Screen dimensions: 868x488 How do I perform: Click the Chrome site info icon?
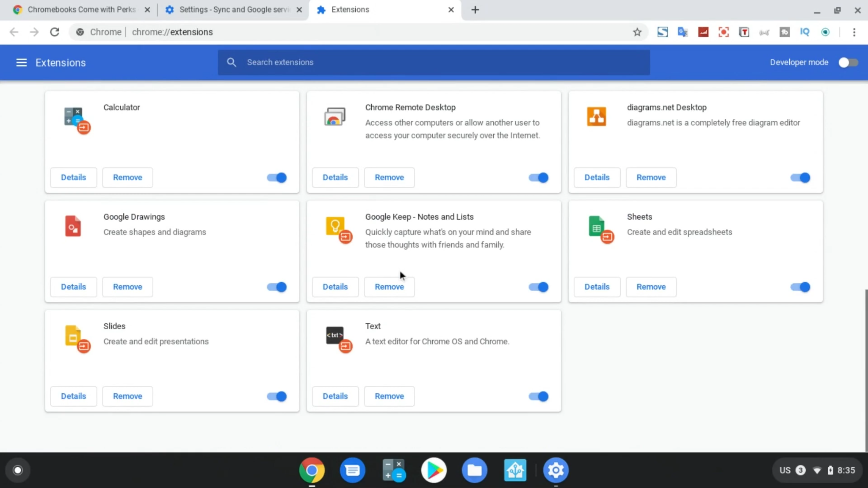pos(80,32)
